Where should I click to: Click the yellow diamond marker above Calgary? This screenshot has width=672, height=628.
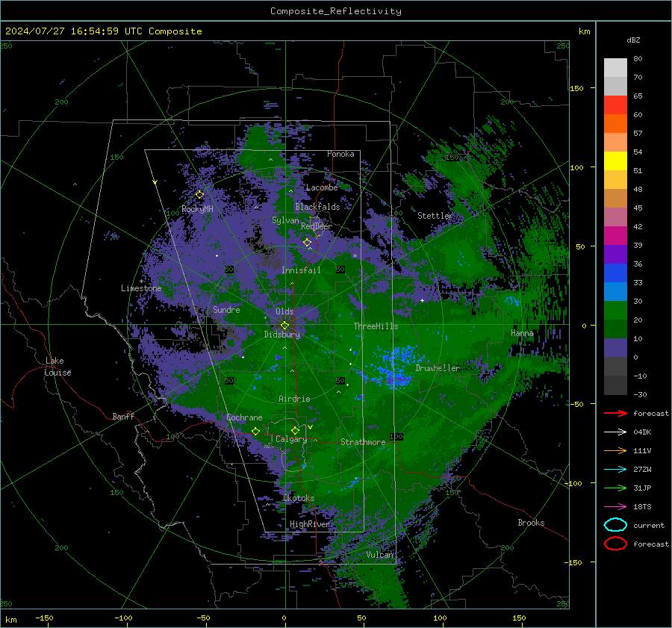tap(295, 430)
